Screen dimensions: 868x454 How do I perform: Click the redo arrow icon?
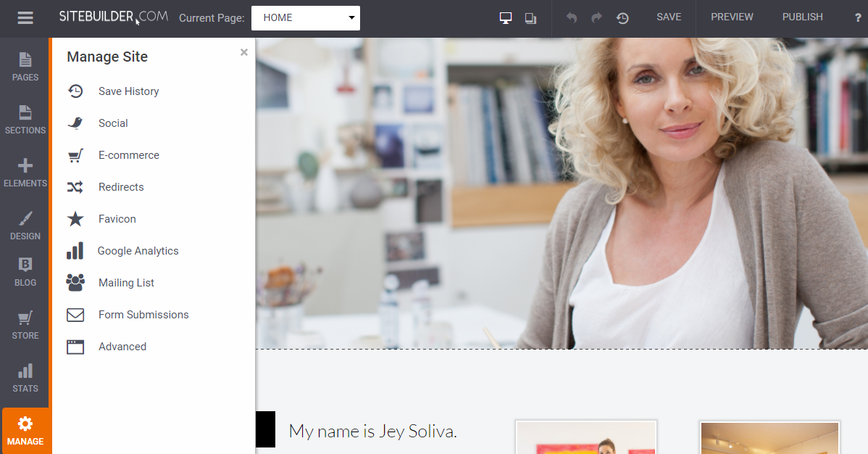(x=596, y=18)
